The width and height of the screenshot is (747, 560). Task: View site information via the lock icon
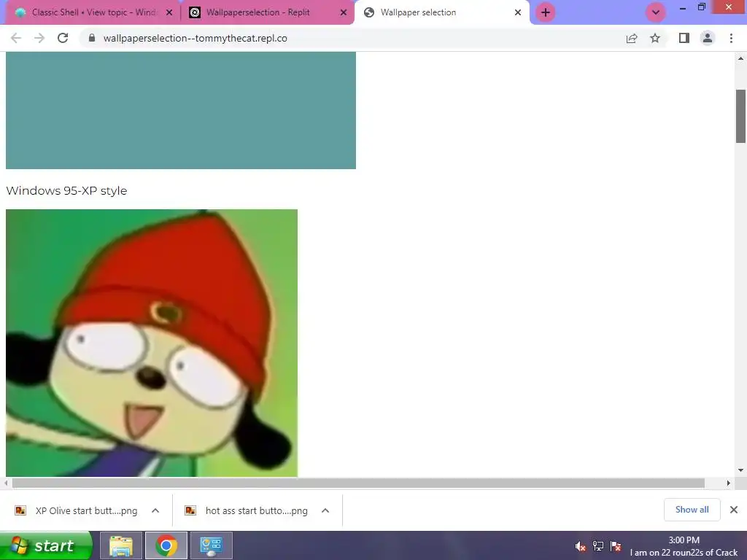[x=92, y=38]
